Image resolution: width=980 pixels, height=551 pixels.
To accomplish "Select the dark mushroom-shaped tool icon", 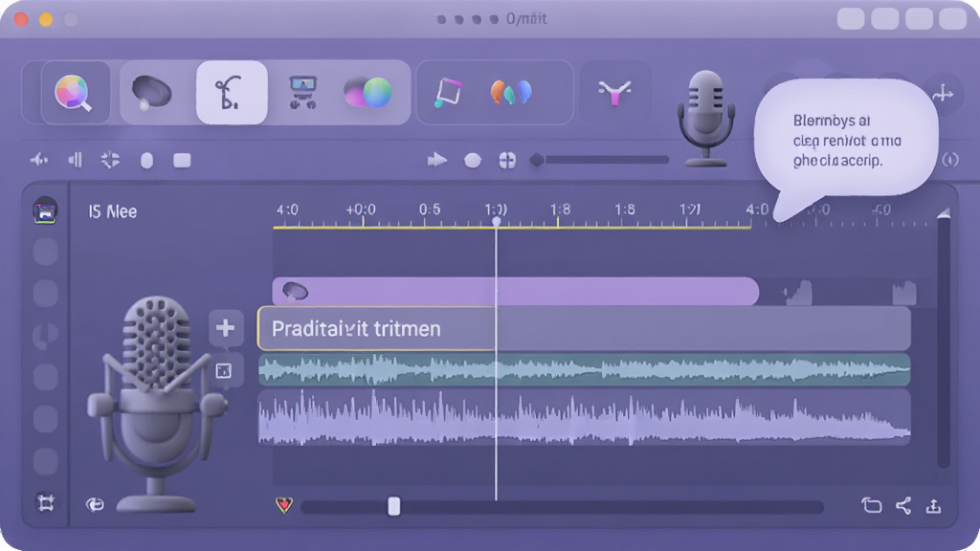I will pos(151,93).
